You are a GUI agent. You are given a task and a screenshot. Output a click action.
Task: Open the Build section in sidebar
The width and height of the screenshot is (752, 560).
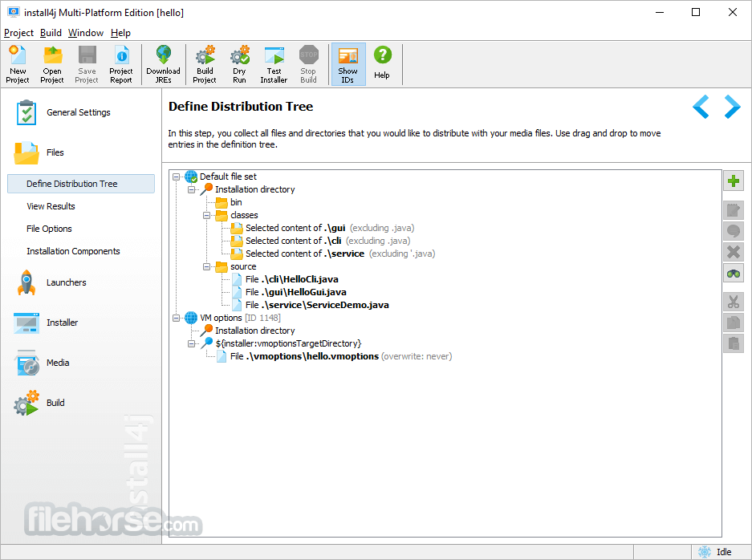tap(39, 403)
